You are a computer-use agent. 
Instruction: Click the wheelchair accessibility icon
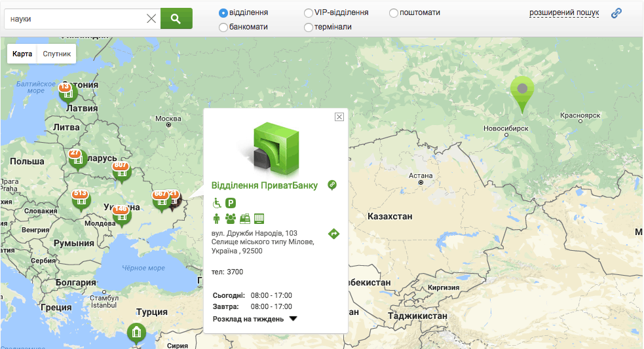click(217, 203)
